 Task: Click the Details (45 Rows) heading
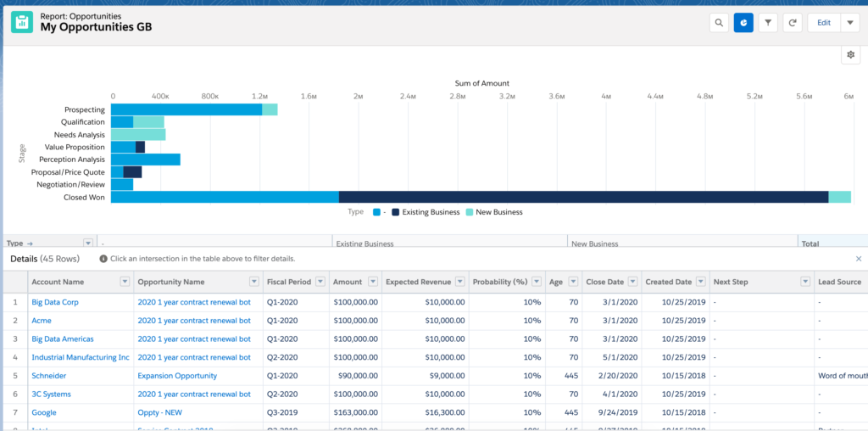coord(45,259)
